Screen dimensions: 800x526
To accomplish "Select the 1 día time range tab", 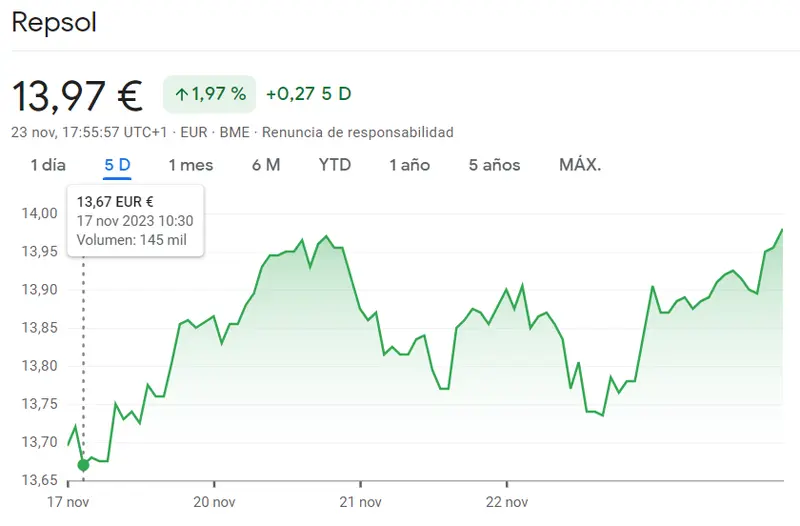I will point(48,165).
